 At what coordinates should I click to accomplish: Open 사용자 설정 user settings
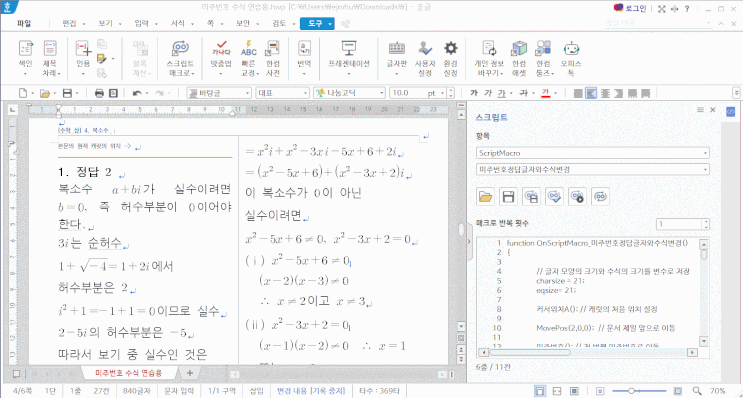425,58
